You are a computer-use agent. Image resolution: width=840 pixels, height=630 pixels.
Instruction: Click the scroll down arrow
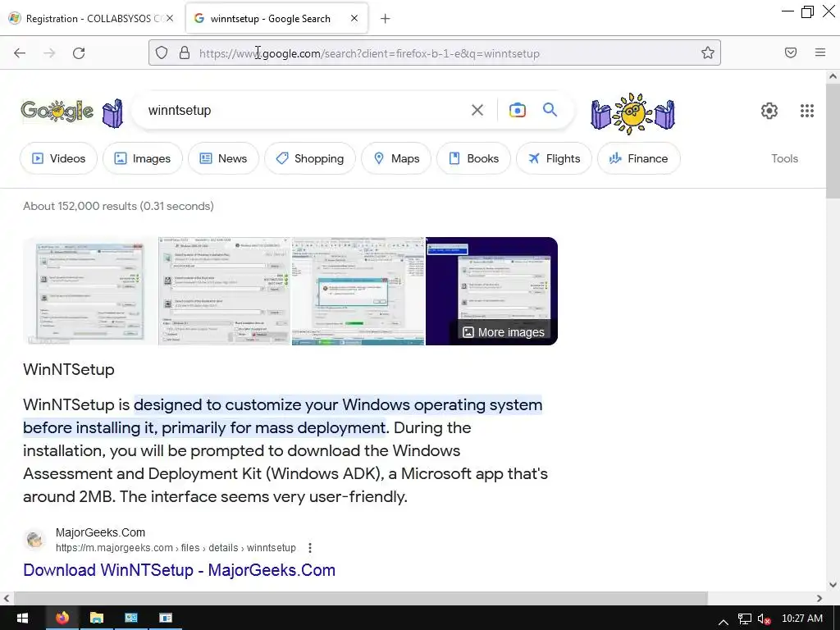[833, 585]
